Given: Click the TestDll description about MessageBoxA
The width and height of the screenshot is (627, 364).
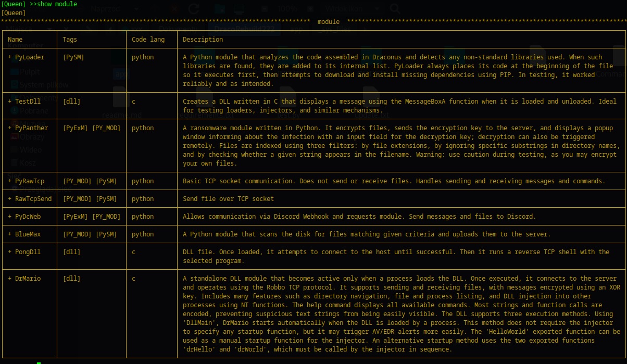Looking at the screenshot, I should click(x=399, y=106).
